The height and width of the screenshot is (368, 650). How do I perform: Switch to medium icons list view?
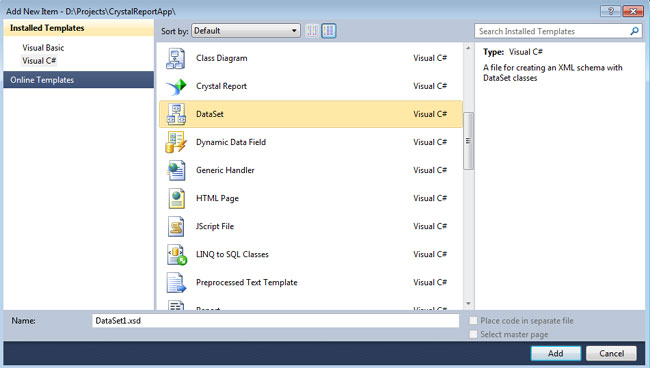[329, 31]
